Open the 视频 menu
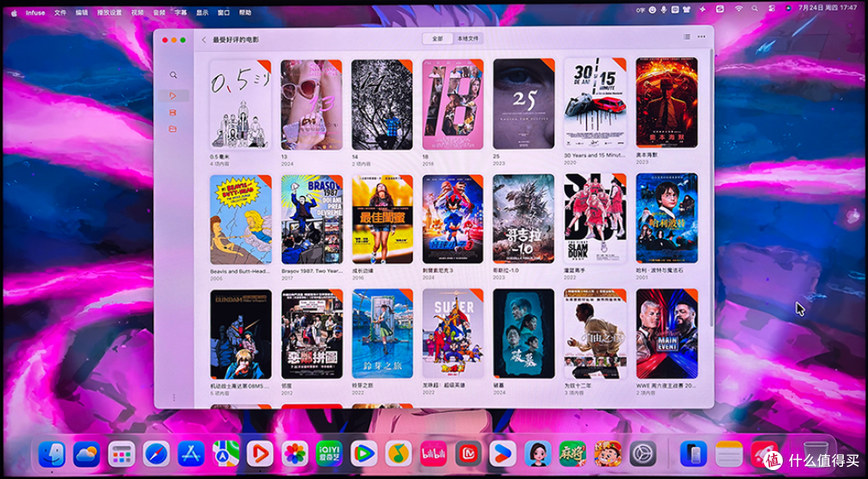The height and width of the screenshot is (479, 868). point(137,12)
